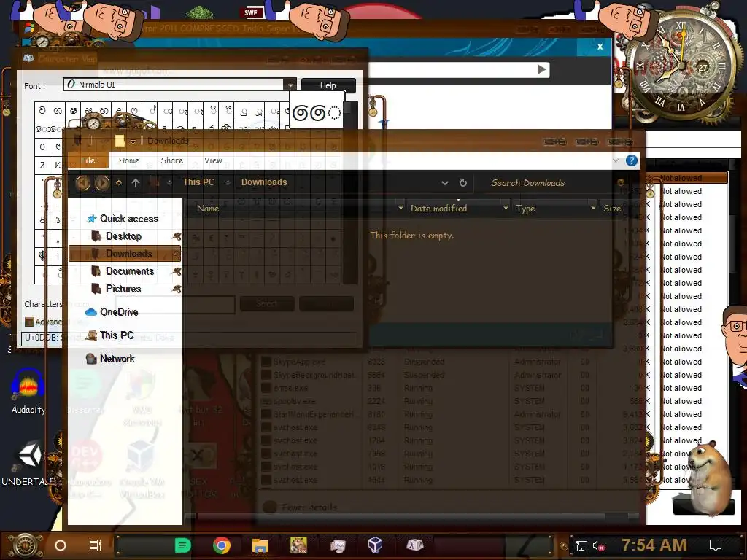Click the muted volume icon in the tray
The height and width of the screenshot is (560, 747).
(x=598, y=545)
